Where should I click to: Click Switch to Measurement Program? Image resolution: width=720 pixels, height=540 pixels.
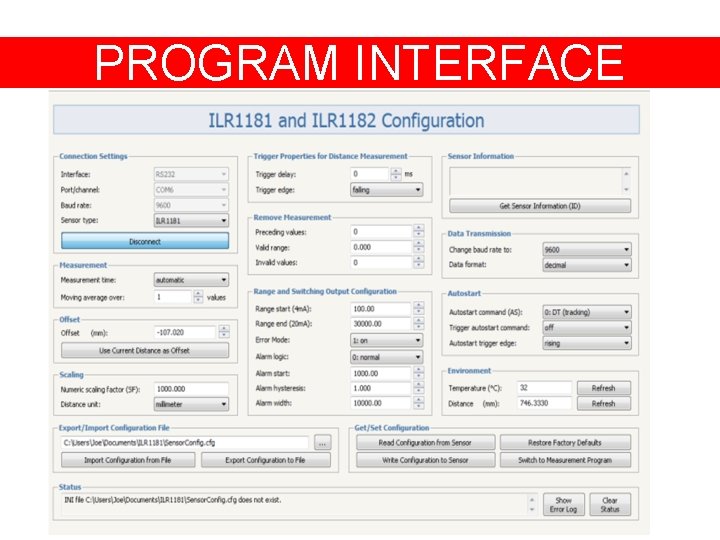[x=565, y=460]
